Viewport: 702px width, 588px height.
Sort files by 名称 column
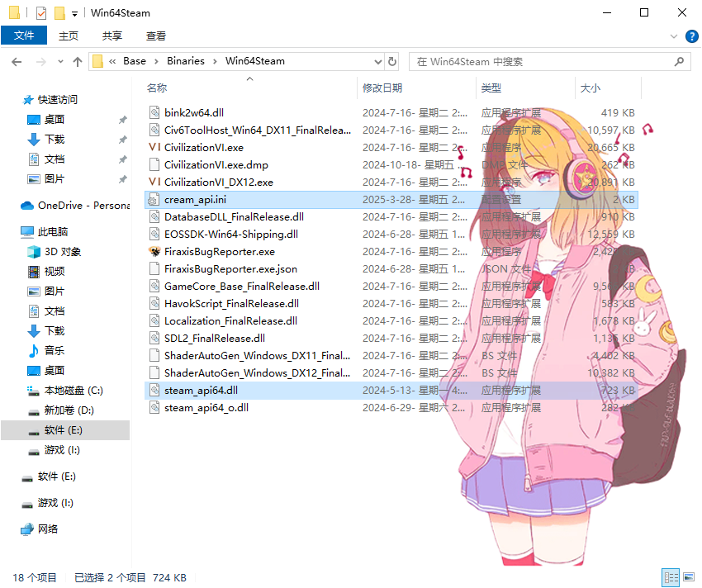click(157, 88)
